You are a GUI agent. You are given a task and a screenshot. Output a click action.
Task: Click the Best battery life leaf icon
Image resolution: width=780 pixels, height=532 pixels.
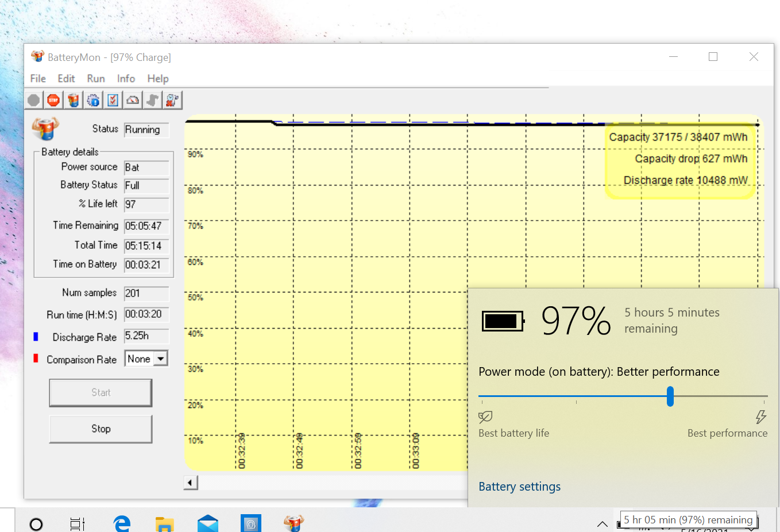point(485,417)
